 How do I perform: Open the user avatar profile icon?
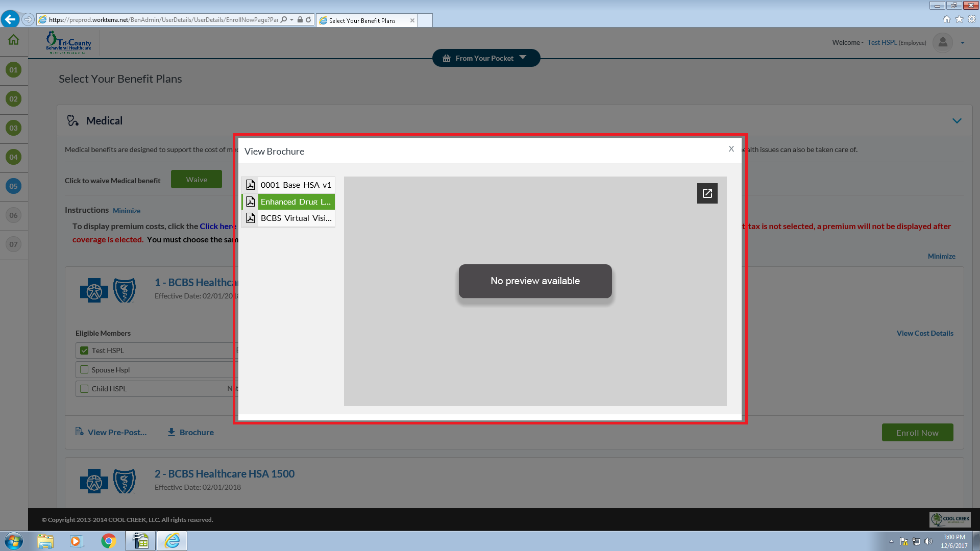943,42
